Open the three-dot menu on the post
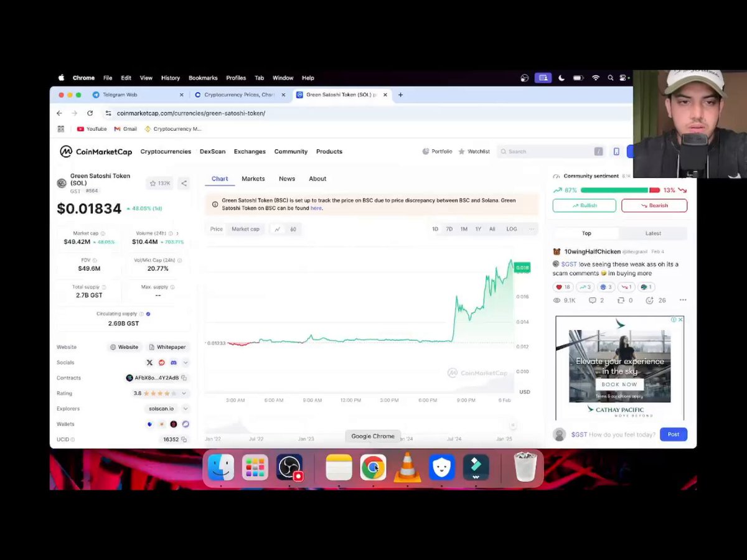Screen dimensions: 747x560 point(683,301)
